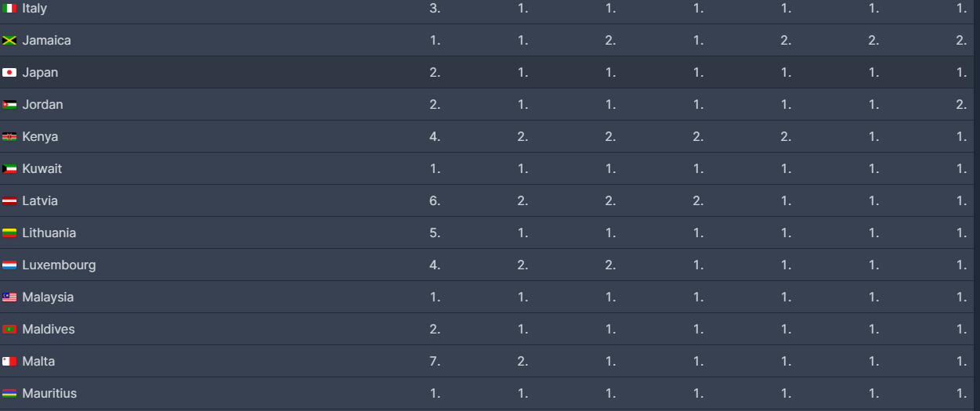Click the Latvia flag icon
Screen dimensions: 980x411
pos(9,201)
